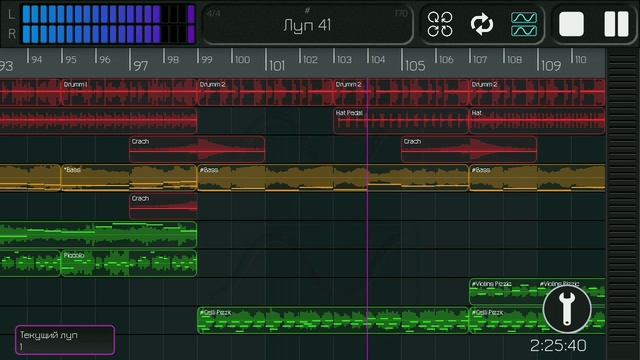
Task: Select the Piccolo clip
Action: tap(129, 264)
